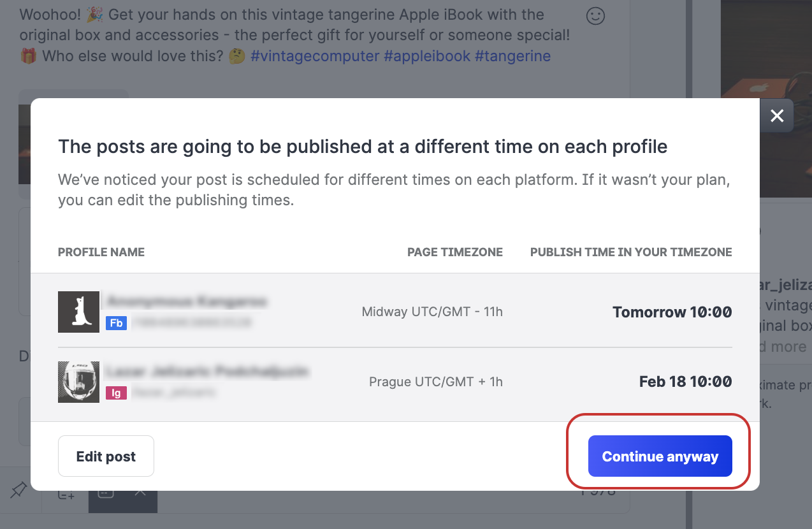Select the 'Tomorrow 10:00' publish time
Image resolution: width=812 pixels, height=529 pixels.
[672, 312]
